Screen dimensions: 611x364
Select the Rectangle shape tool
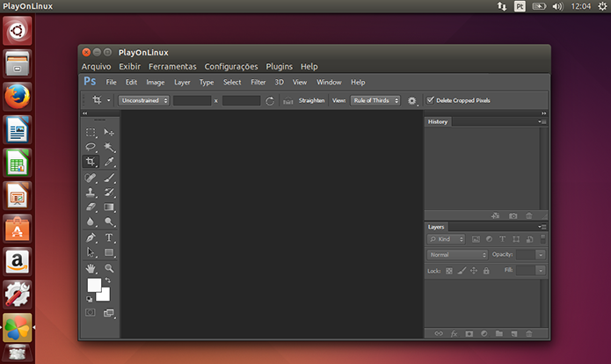pyautogui.click(x=109, y=252)
